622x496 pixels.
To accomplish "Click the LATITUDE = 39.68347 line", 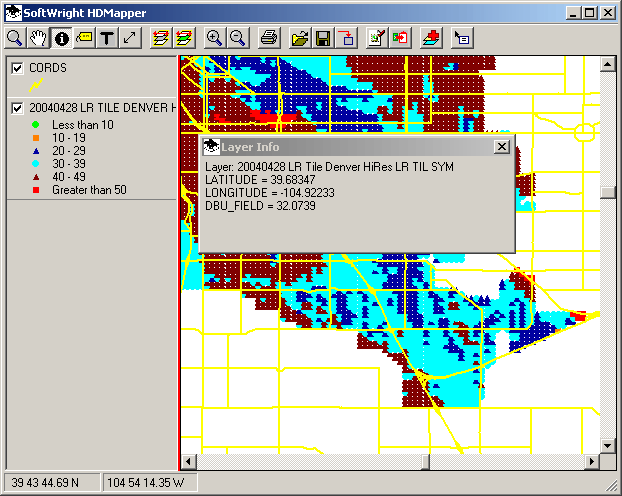I will (x=260, y=180).
